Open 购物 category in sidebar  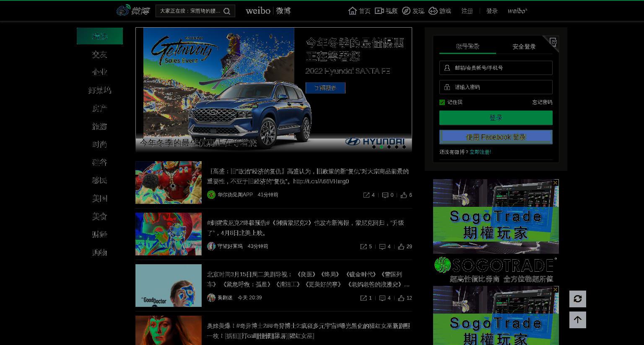click(x=100, y=252)
